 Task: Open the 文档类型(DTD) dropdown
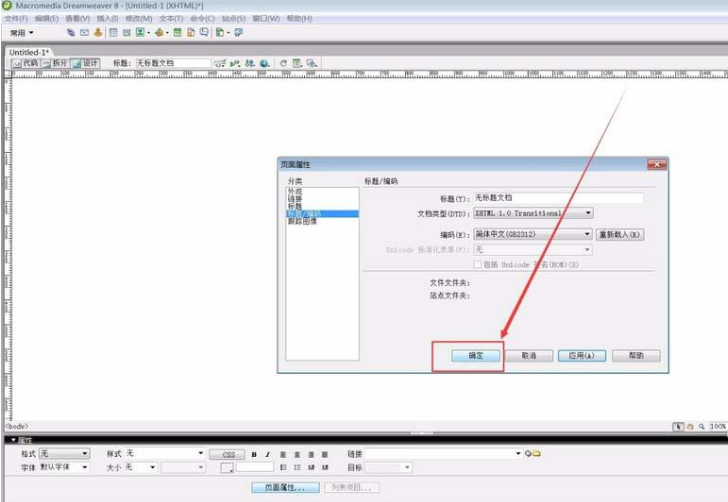click(533, 213)
